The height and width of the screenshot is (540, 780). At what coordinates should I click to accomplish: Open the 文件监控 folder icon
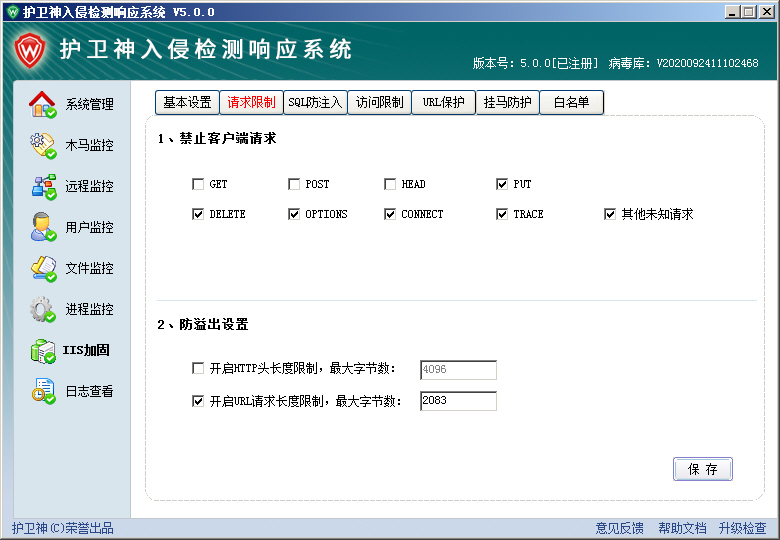point(42,268)
